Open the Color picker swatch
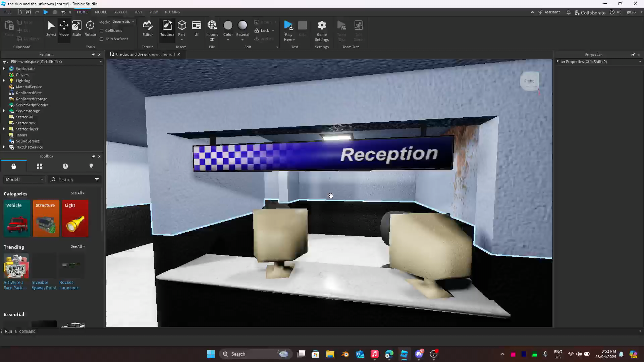This screenshot has width=644, height=362. coord(228,25)
